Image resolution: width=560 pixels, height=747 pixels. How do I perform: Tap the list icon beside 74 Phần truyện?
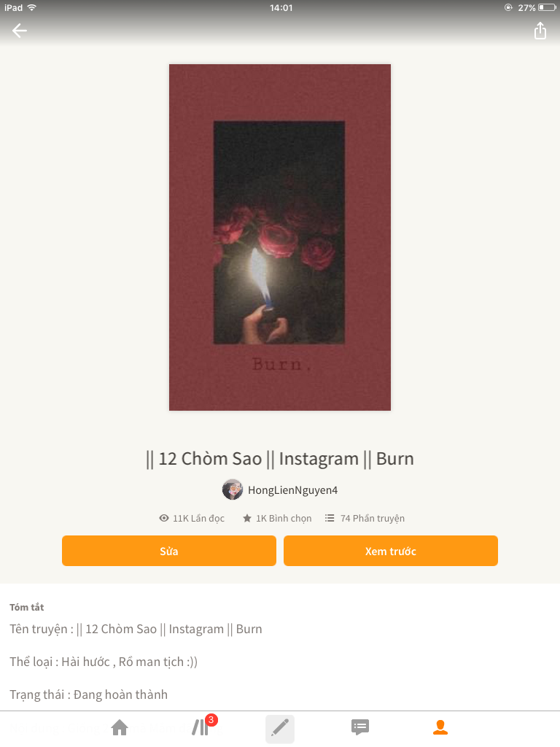pos(330,518)
